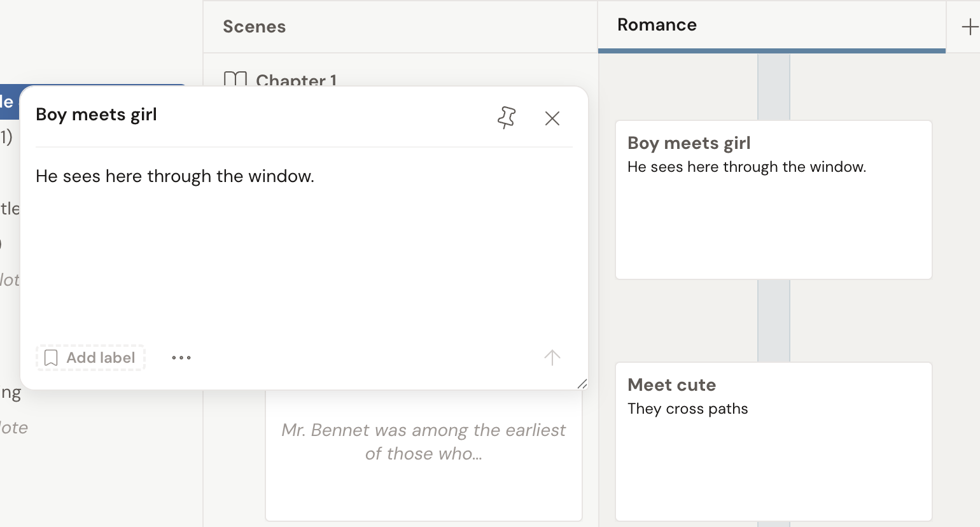Close the Boy meets girl popup
The image size is (980, 527).
552,118
